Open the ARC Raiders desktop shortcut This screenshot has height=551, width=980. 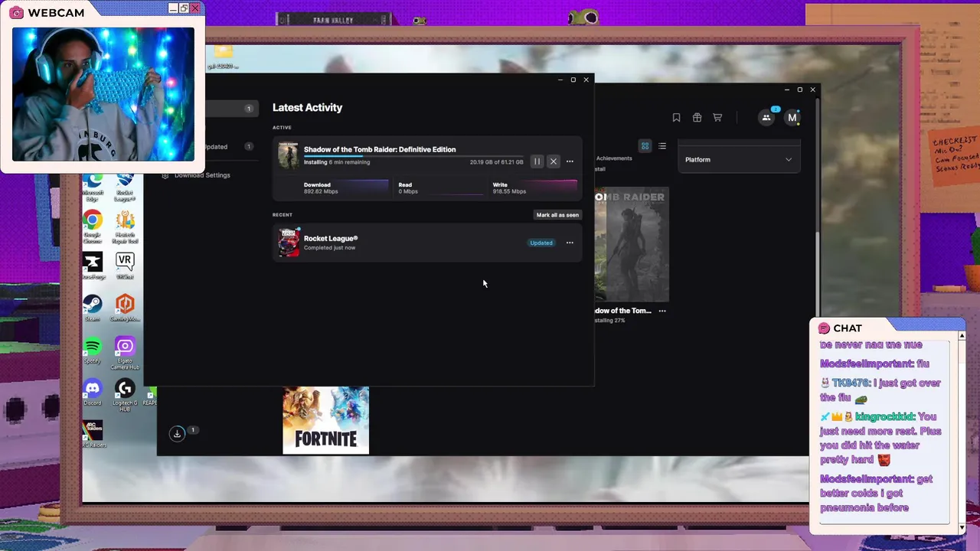(x=93, y=433)
